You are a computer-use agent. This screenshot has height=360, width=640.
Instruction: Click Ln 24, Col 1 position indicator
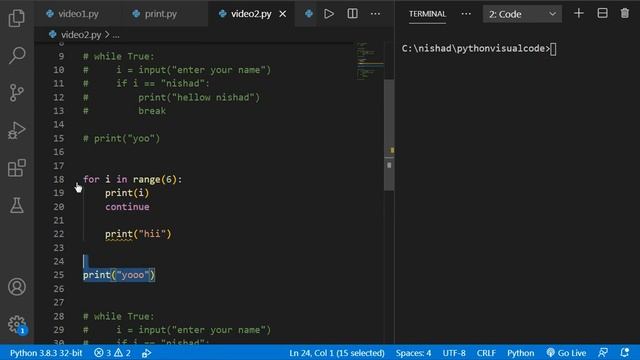tap(337, 353)
